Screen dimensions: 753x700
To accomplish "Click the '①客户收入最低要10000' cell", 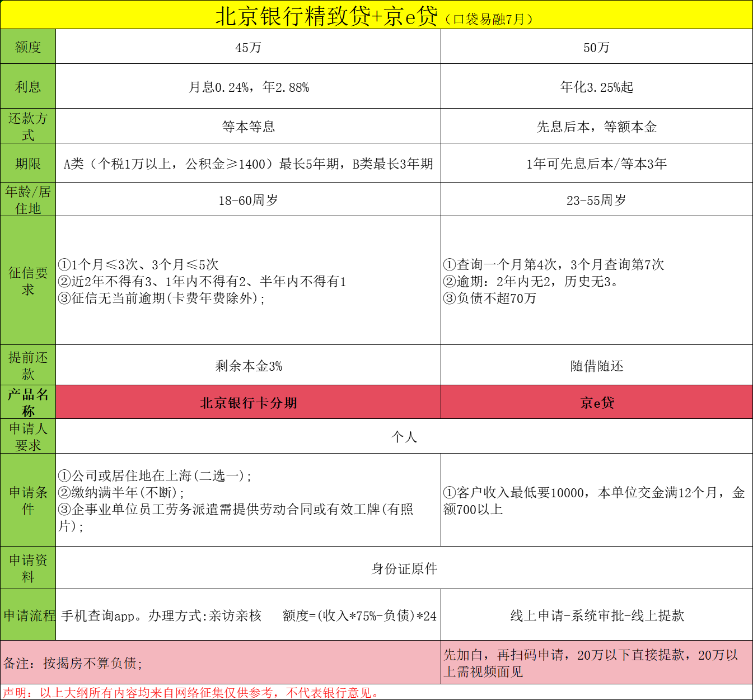I will 596,501.
